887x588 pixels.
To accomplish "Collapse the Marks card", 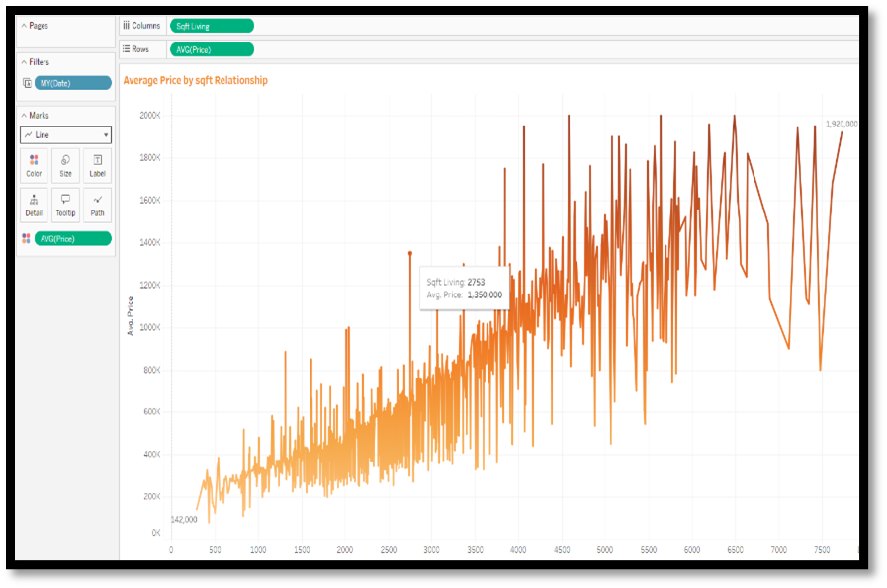I will [x=24, y=116].
